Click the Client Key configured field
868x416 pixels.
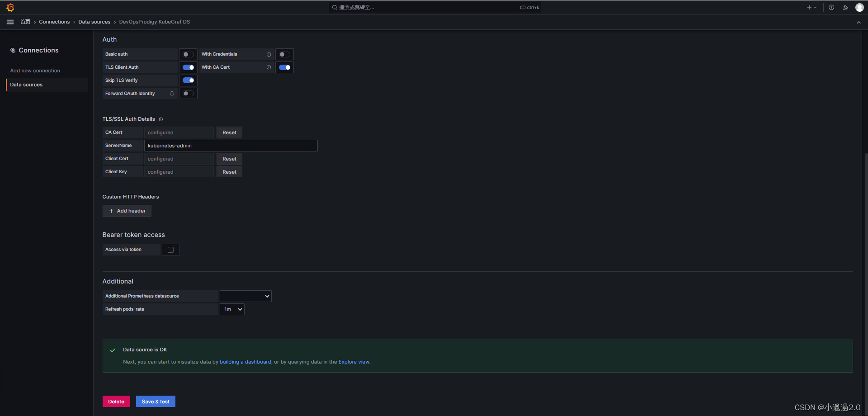179,172
